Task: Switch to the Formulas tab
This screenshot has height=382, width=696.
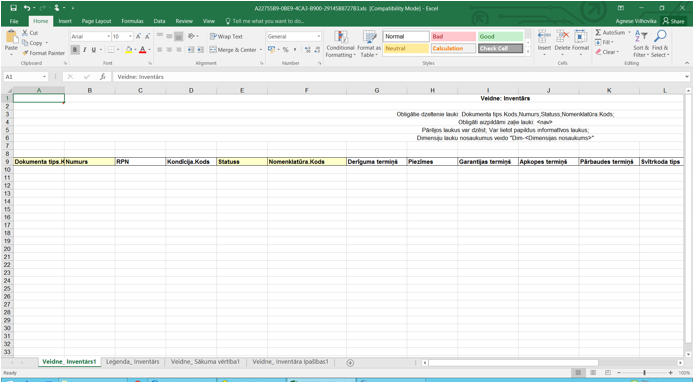Action: (x=132, y=21)
